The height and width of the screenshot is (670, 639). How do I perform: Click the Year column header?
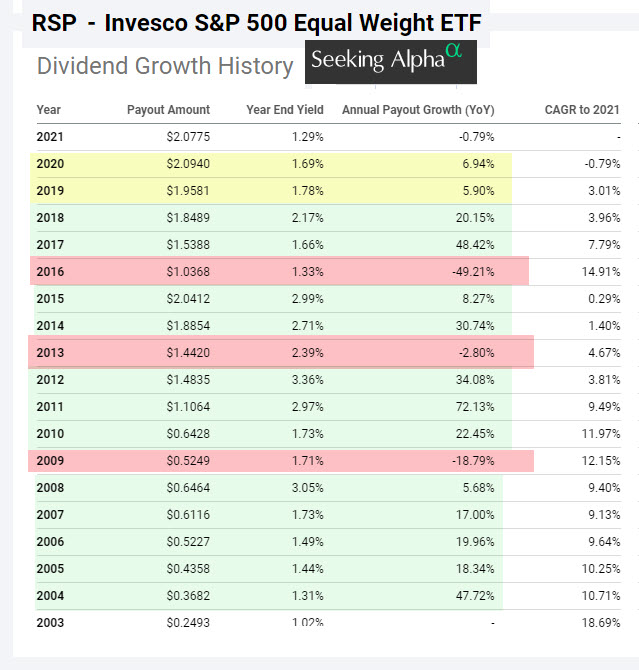48,110
